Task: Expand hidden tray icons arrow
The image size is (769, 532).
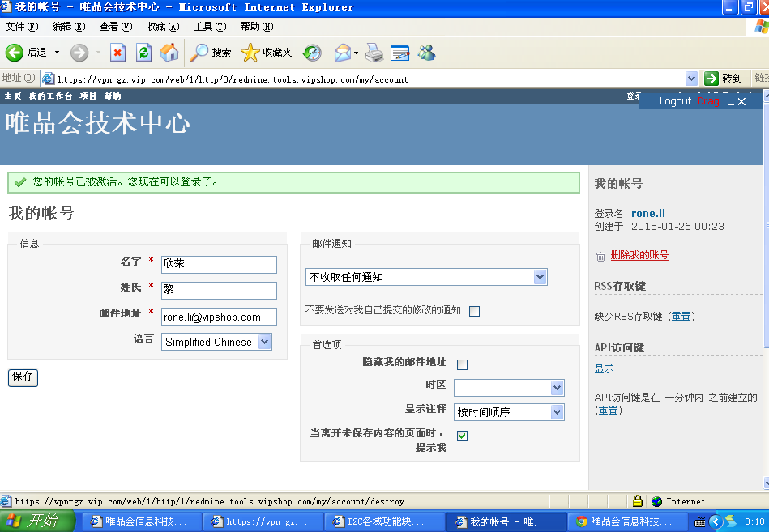Action: 716,522
